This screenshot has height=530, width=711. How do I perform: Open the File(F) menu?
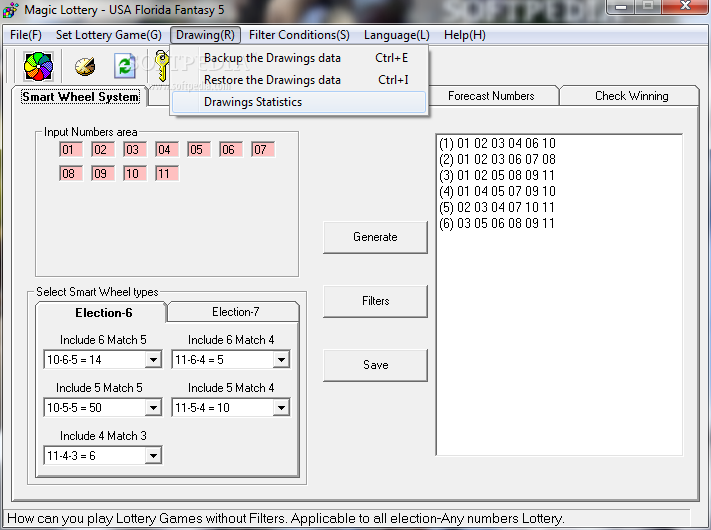click(26, 35)
